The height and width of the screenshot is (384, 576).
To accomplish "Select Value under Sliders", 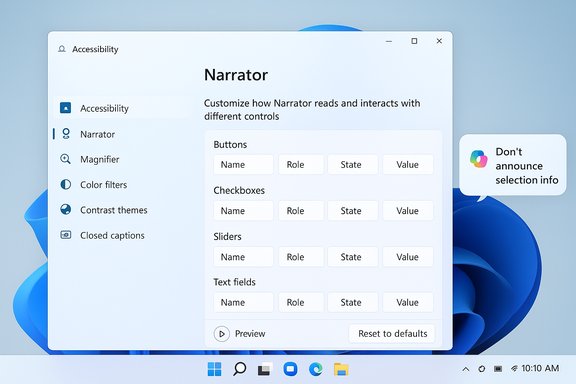I will (408, 257).
